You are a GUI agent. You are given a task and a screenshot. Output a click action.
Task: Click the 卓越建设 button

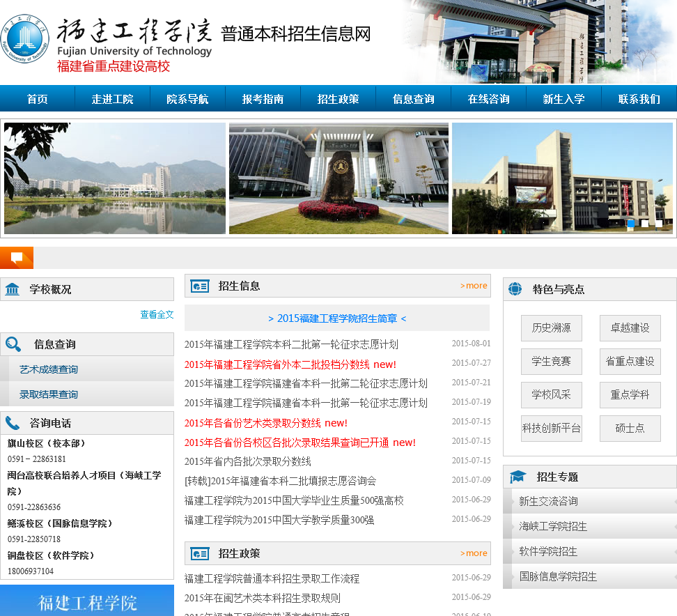630,328
